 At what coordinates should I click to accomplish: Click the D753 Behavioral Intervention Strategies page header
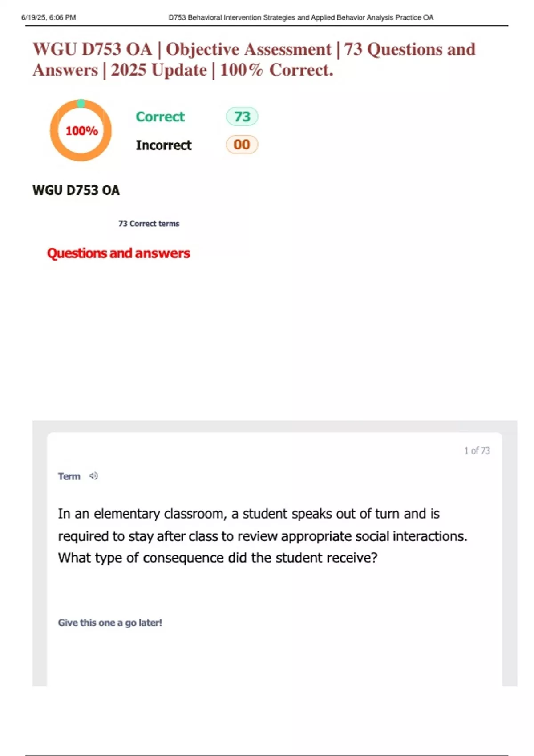301,18
